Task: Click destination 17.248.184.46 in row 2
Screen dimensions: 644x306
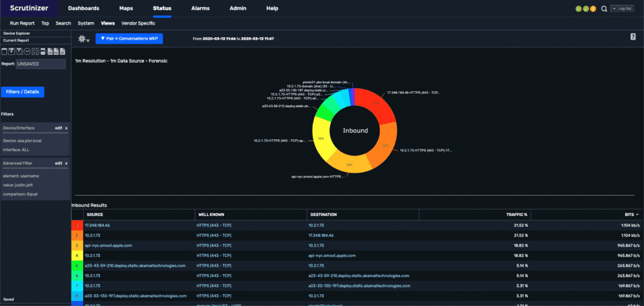Action: tap(321, 235)
